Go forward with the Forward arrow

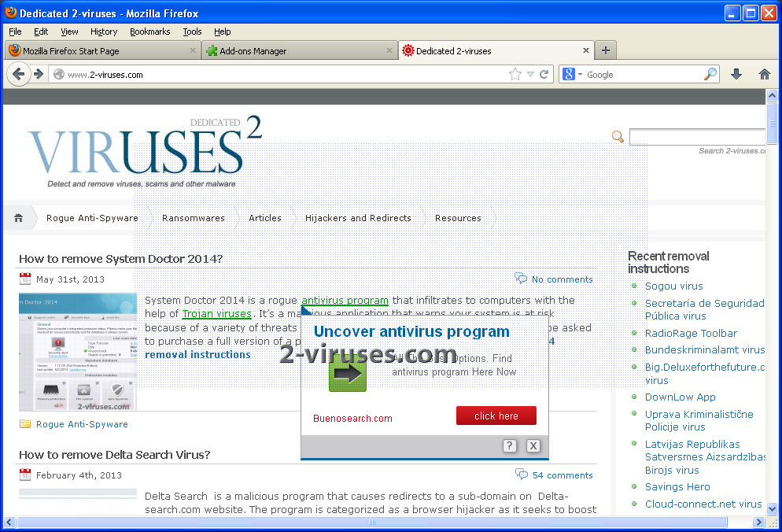pos(39,74)
